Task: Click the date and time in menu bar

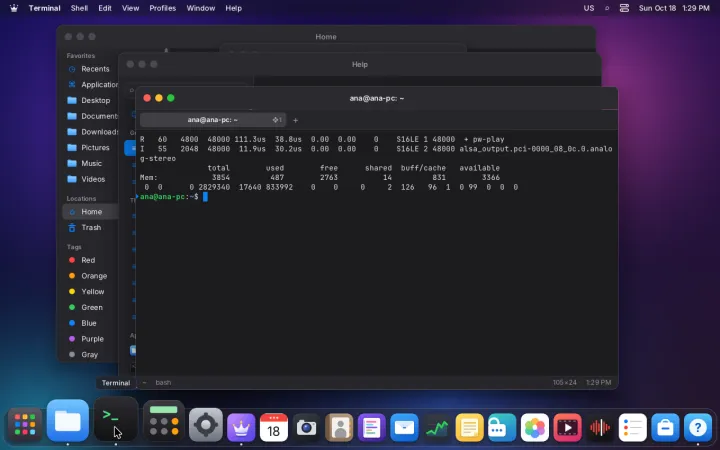Action: pyautogui.click(x=674, y=8)
